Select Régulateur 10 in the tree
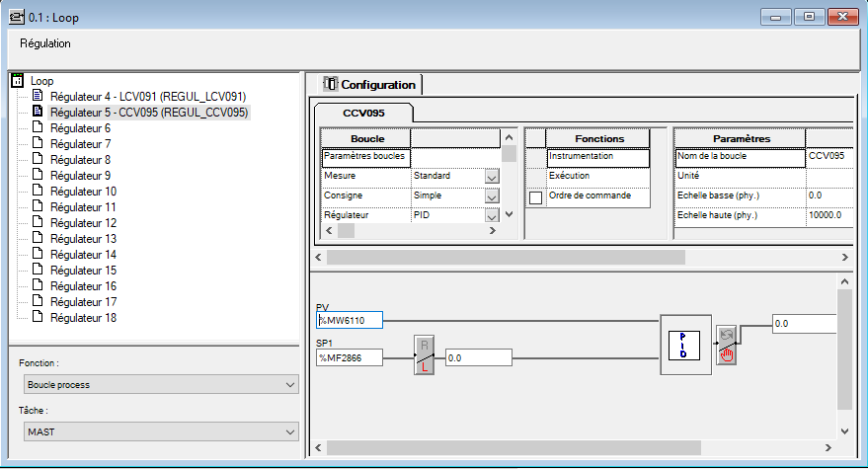868x469 pixels. click(83, 192)
